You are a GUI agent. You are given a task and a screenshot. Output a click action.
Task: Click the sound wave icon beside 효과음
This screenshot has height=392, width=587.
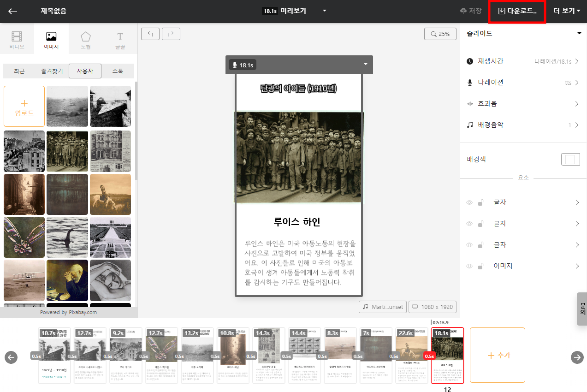coord(470,104)
